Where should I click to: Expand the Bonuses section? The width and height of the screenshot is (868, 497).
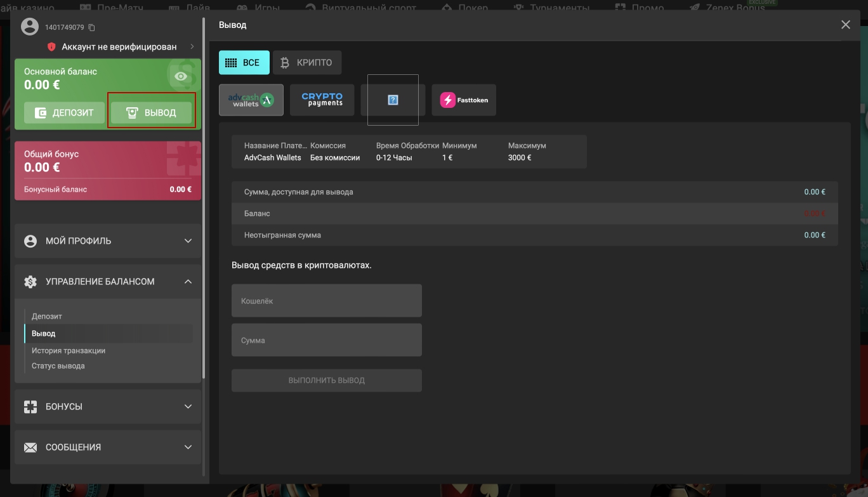click(108, 407)
